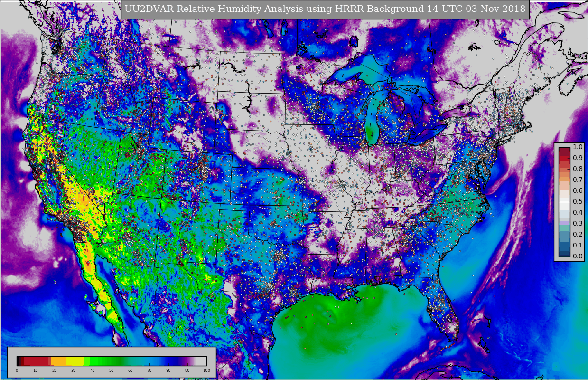This screenshot has height=380, width=588.
Task: Select the yellow swatch on the humidity colorbar
Action: [x=75, y=361]
